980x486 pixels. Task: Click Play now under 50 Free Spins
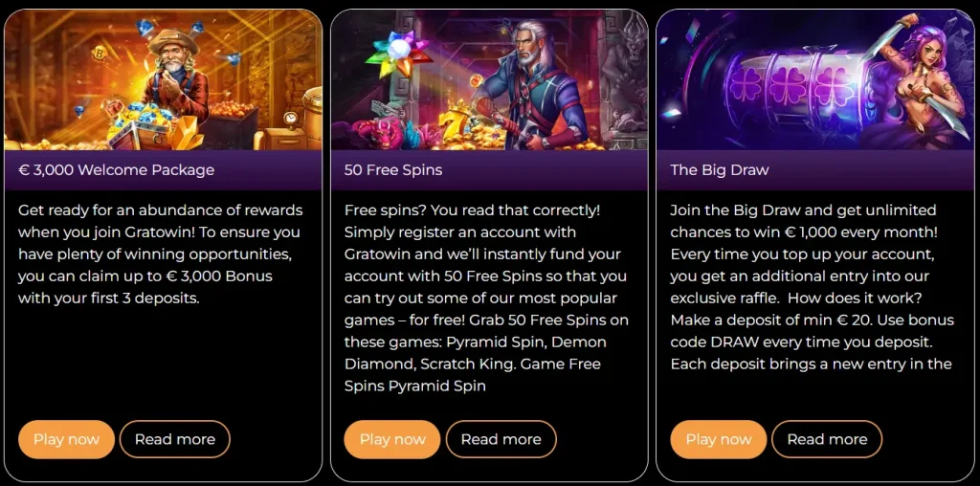click(392, 439)
